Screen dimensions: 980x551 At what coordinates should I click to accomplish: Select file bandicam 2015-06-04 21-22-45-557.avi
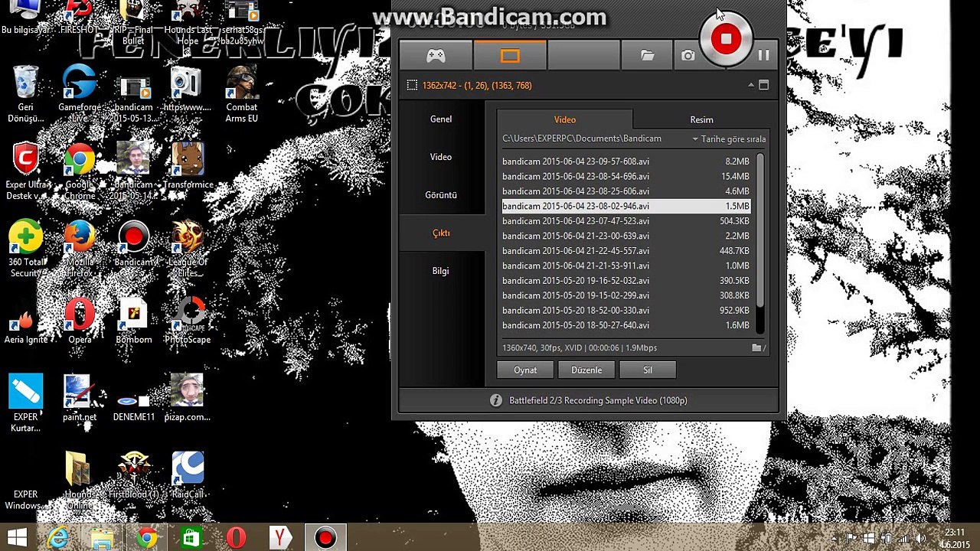point(626,251)
